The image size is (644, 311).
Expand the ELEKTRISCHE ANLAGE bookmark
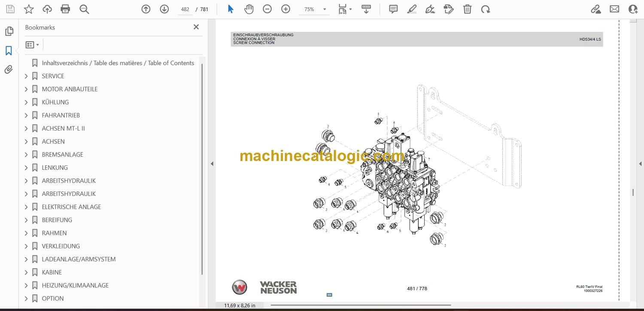click(x=26, y=207)
